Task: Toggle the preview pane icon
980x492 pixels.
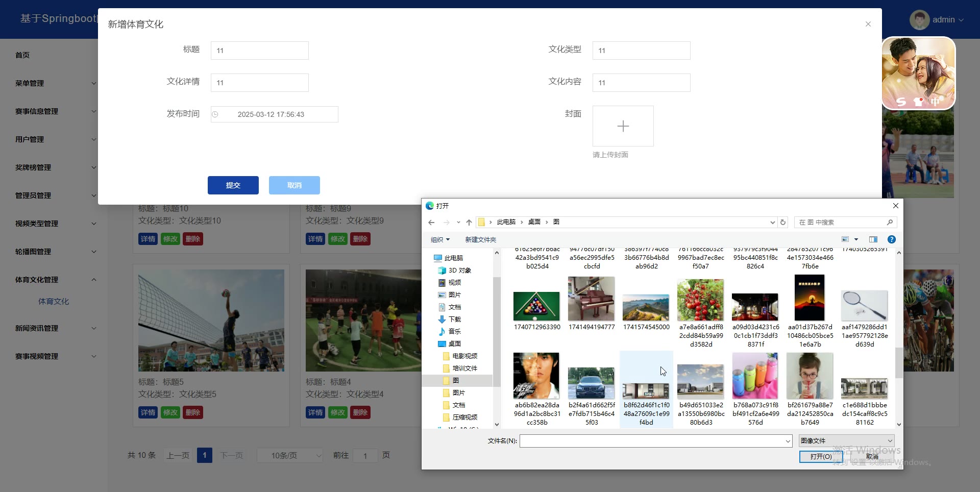Action: 873,239
